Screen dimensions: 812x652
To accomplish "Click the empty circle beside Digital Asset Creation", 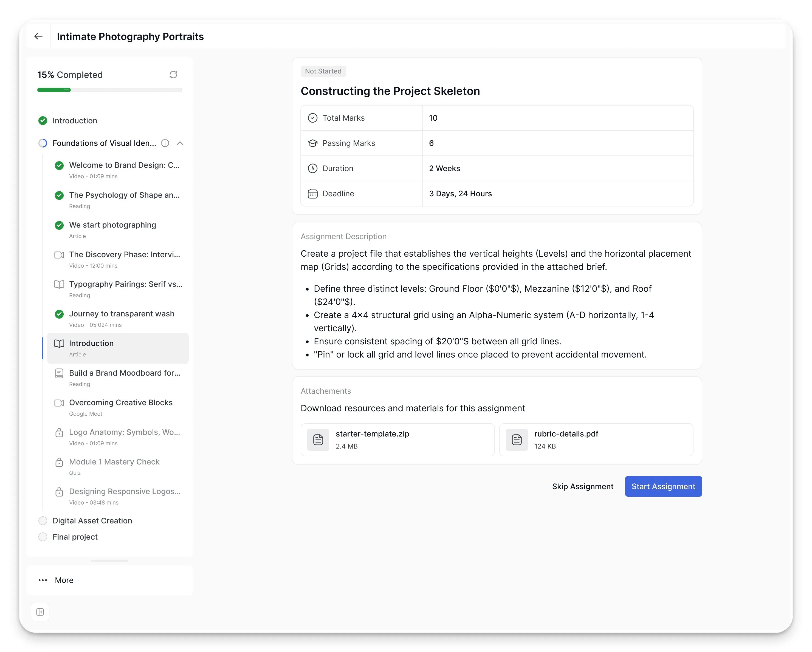I will pos(43,521).
